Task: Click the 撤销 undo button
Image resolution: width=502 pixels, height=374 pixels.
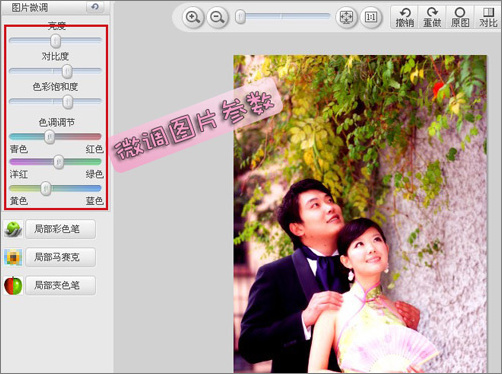Action: (x=404, y=17)
